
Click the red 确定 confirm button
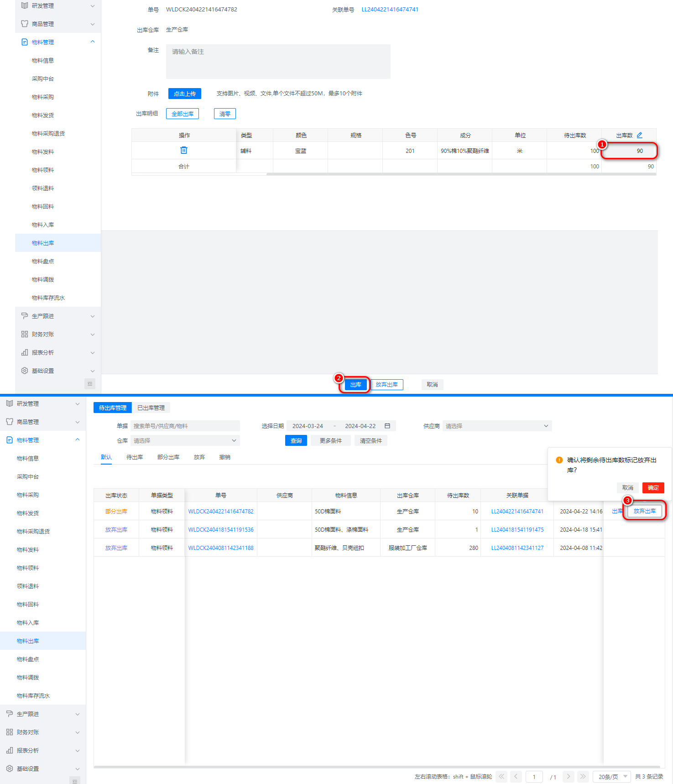(653, 487)
